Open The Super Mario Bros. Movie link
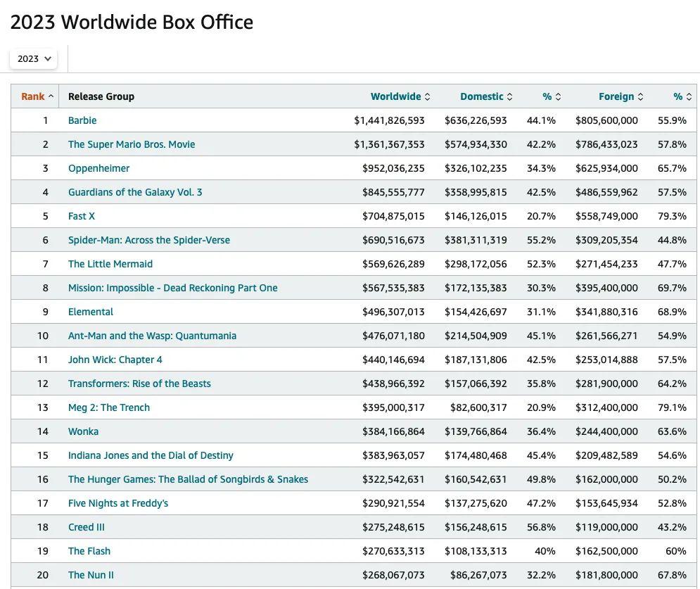Screen dimensions: 700x589 click(132, 144)
